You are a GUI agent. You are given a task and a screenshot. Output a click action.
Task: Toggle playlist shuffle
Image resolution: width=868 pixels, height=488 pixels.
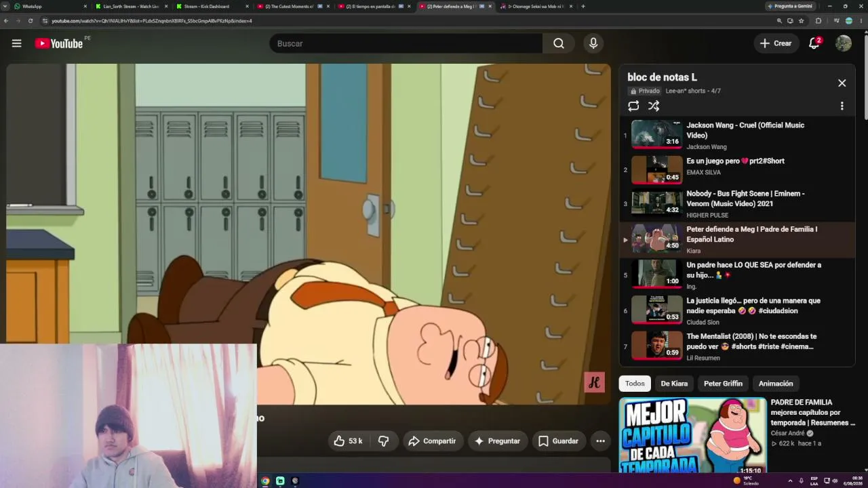[654, 106]
